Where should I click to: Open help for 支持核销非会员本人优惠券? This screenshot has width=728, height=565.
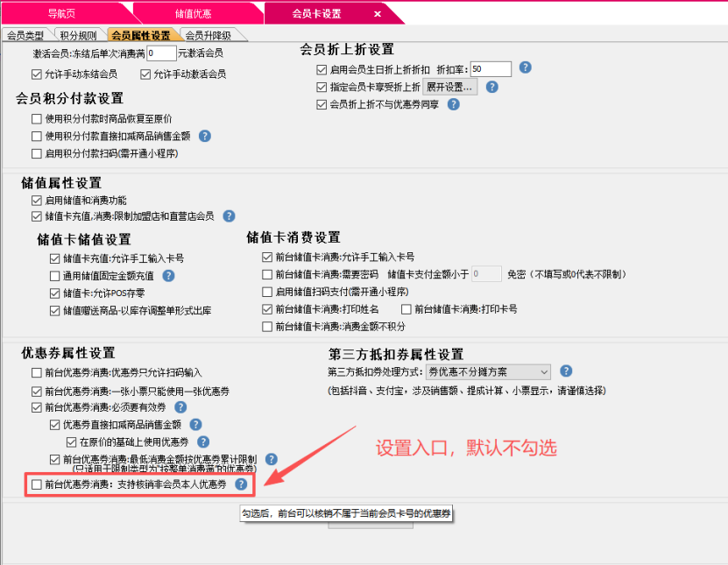pos(241,484)
